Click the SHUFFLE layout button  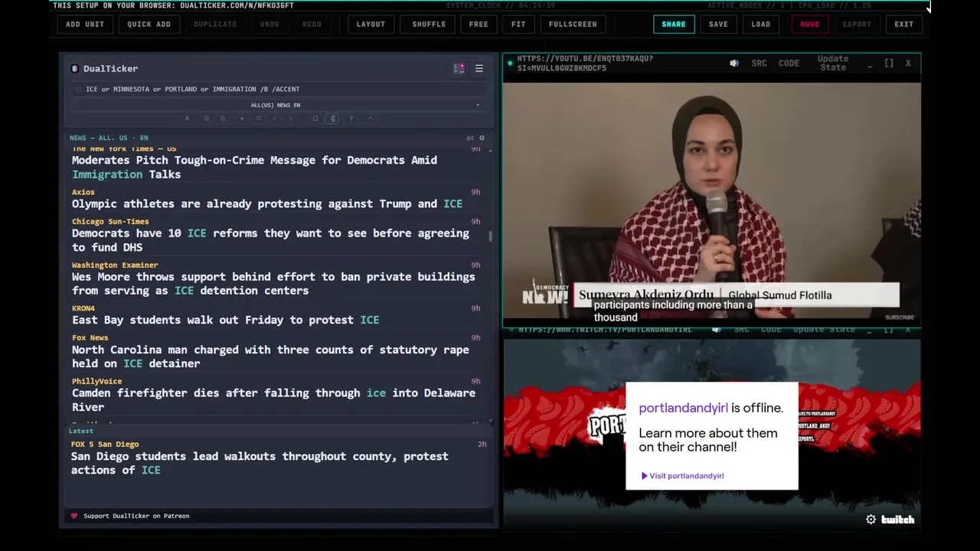point(429,24)
